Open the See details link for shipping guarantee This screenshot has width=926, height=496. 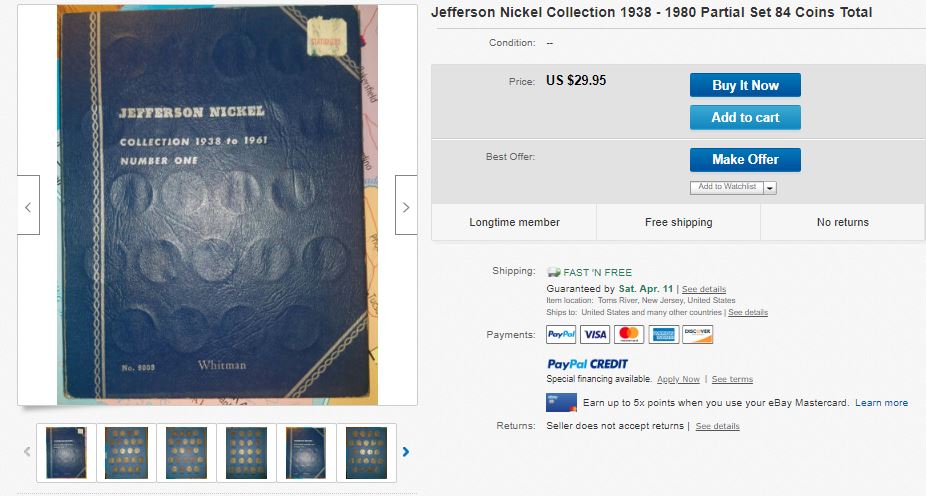coord(704,289)
